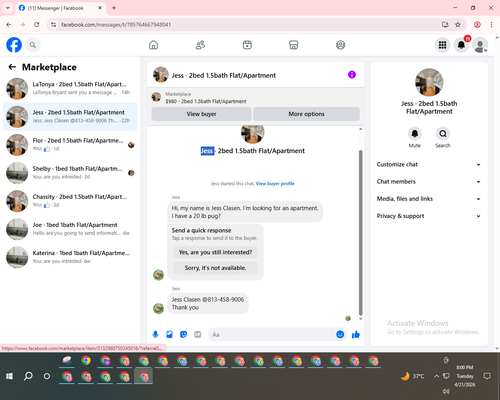Open Chassity 2bed 1.5bath conversation

click(x=70, y=201)
